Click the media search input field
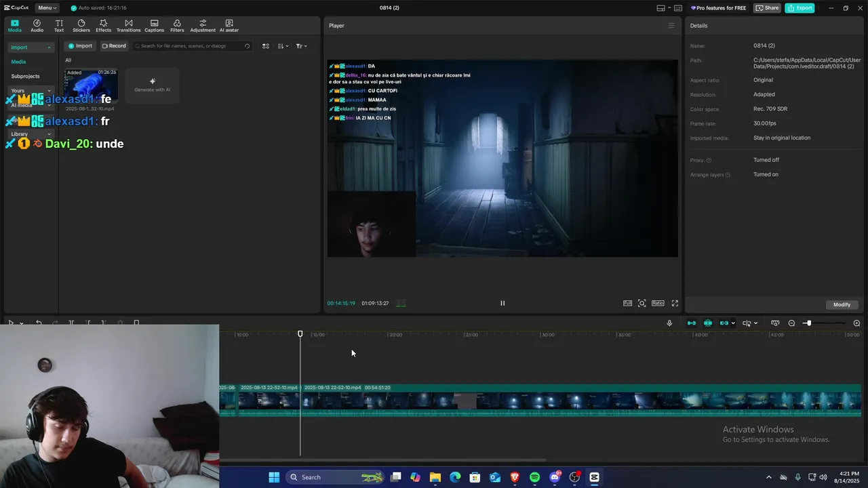This screenshot has width=868, height=488. pyautogui.click(x=191, y=46)
